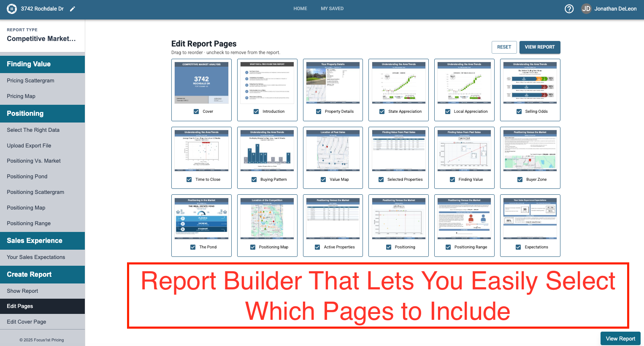The height and width of the screenshot is (346, 644).
Task: Select Edit Pages in sidebar
Action: [42, 306]
